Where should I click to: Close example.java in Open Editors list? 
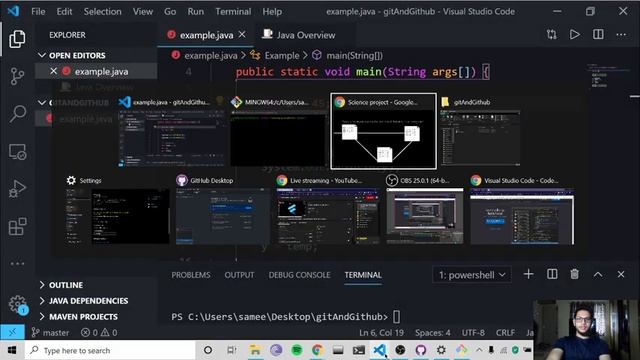click(x=53, y=71)
